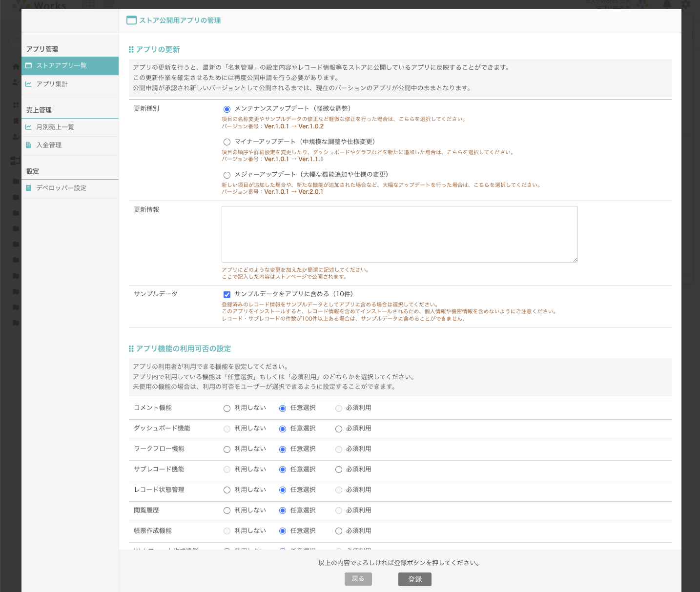Set 閲覧履歴 to 利用しない
This screenshot has height=592, width=700.
coord(227,510)
